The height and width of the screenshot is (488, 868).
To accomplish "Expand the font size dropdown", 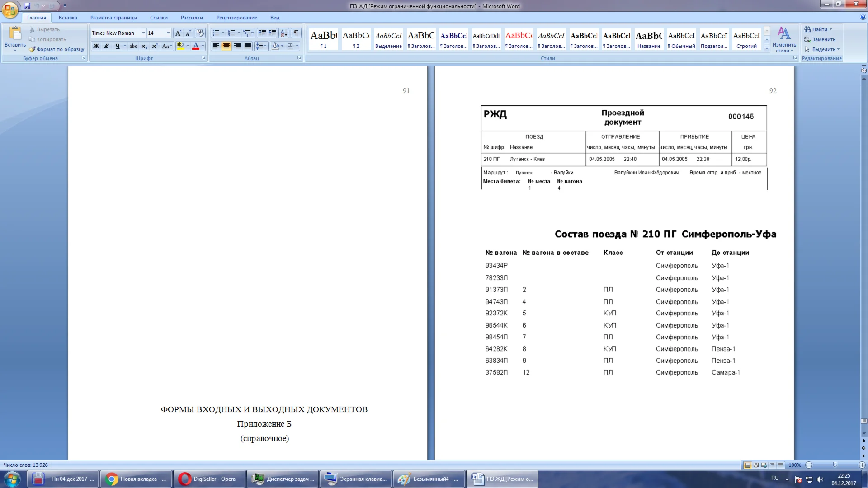I will [x=168, y=33].
